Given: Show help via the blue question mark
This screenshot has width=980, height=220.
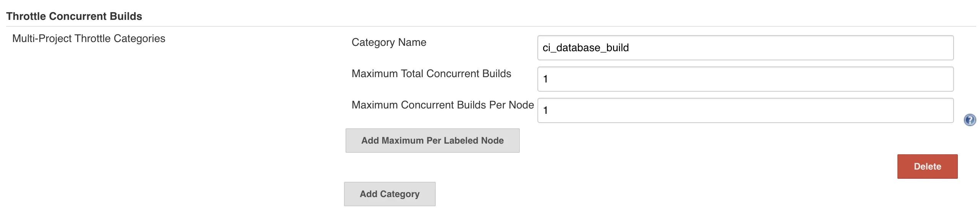Looking at the screenshot, I should point(970,120).
